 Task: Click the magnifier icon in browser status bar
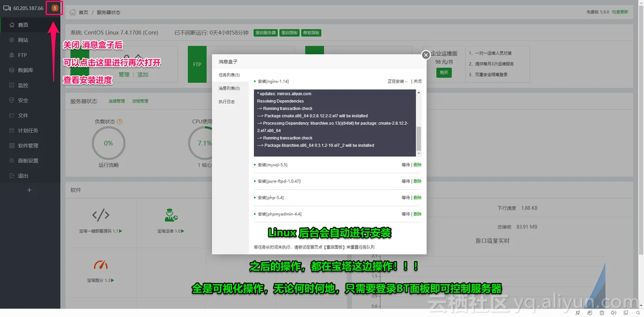[x=638, y=313]
